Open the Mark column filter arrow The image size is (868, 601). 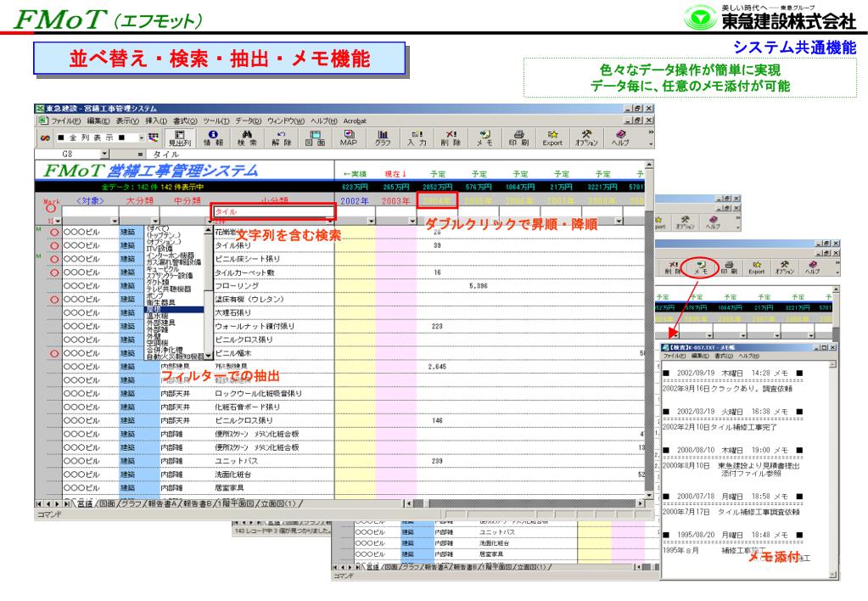click(58, 221)
